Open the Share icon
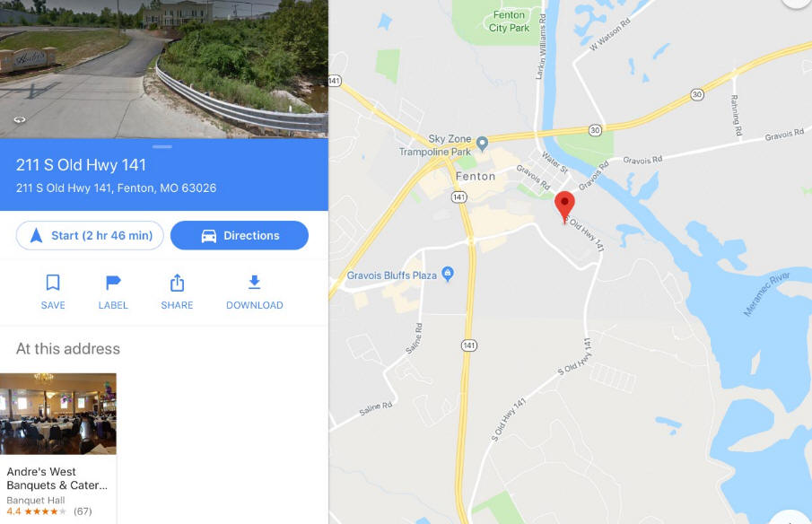The width and height of the screenshot is (812, 524). [x=177, y=283]
